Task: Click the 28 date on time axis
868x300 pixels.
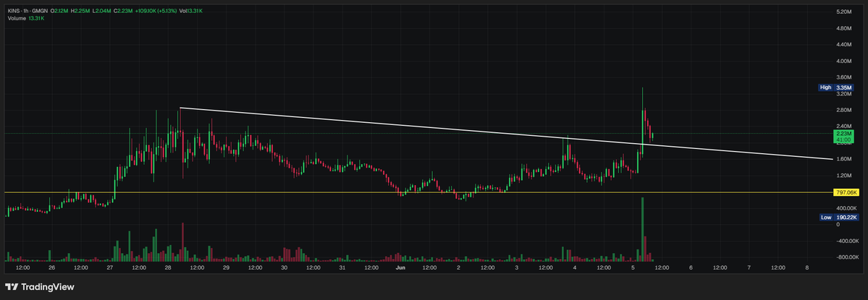Action: coord(168,267)
